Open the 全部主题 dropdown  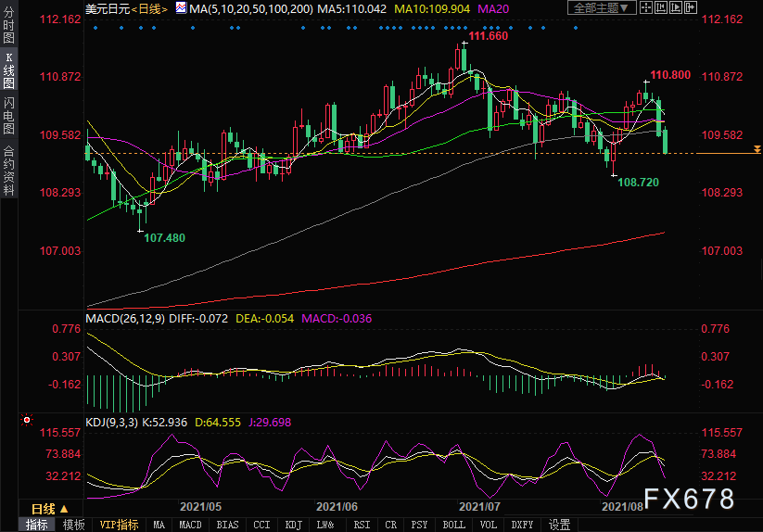[602, 7]
